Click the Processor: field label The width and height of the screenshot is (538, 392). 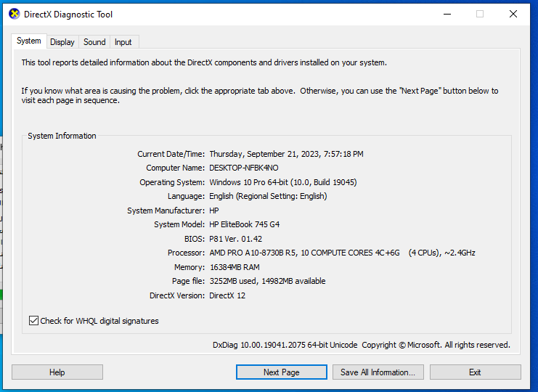[x=186, y=253]
